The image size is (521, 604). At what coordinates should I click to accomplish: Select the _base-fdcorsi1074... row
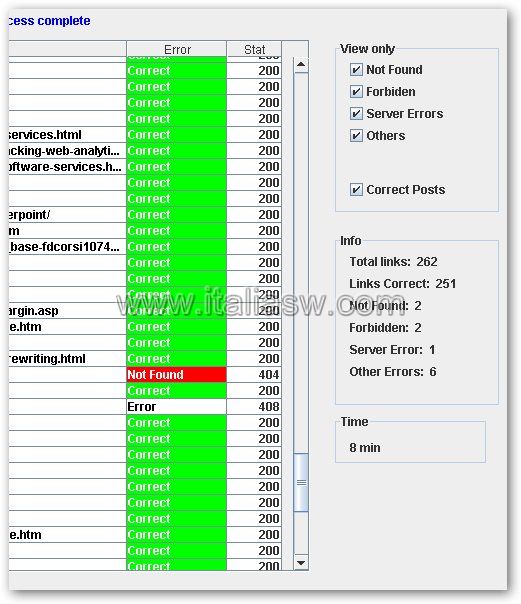[x=145, y=247]
